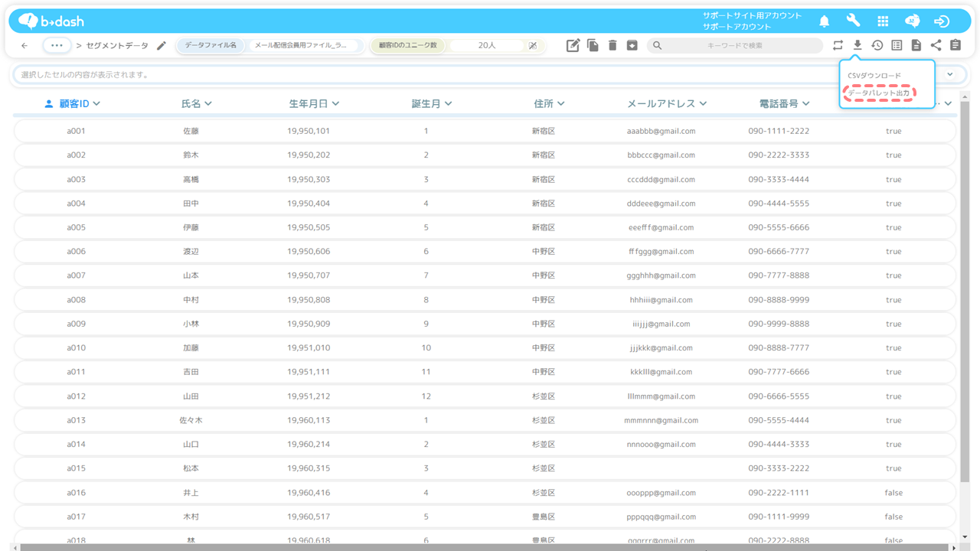Select phone cell 090-5555-6666
This screenshot has width=980, height=551.
pos(779,227)
